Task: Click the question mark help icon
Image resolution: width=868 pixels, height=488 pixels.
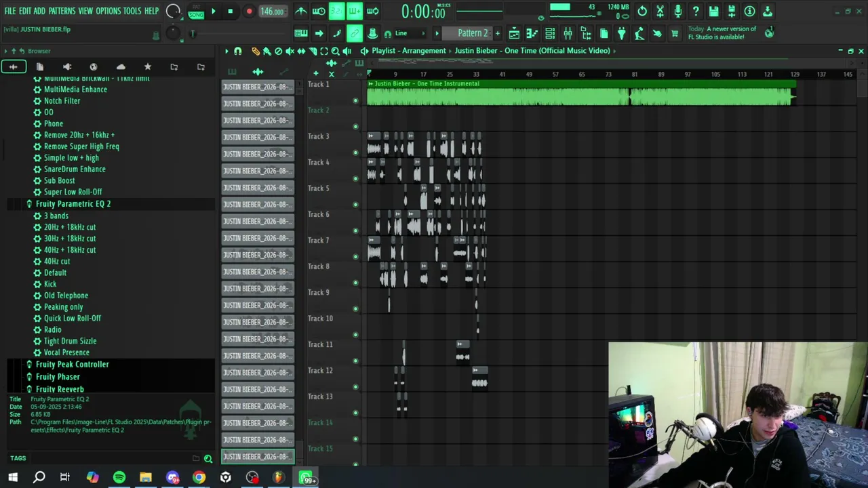Action: coord(696,12)
